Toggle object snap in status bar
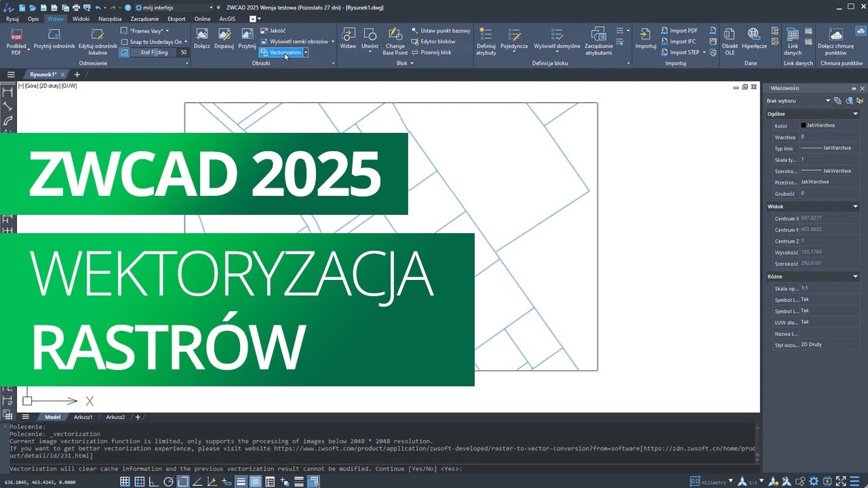Viewport: 868px width, 488px height. tap(183, 482)
